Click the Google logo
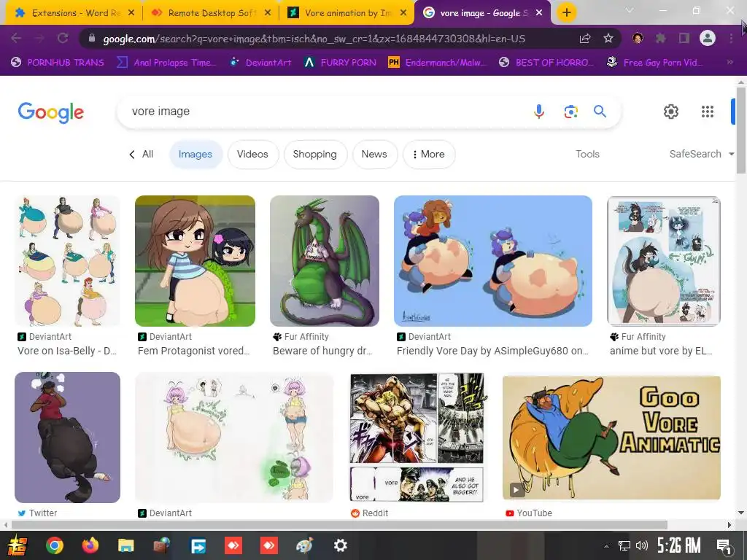 pos(50,112)
